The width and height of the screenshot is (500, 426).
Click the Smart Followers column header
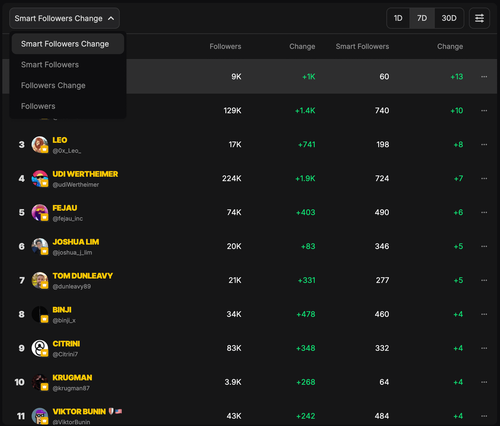362,46
